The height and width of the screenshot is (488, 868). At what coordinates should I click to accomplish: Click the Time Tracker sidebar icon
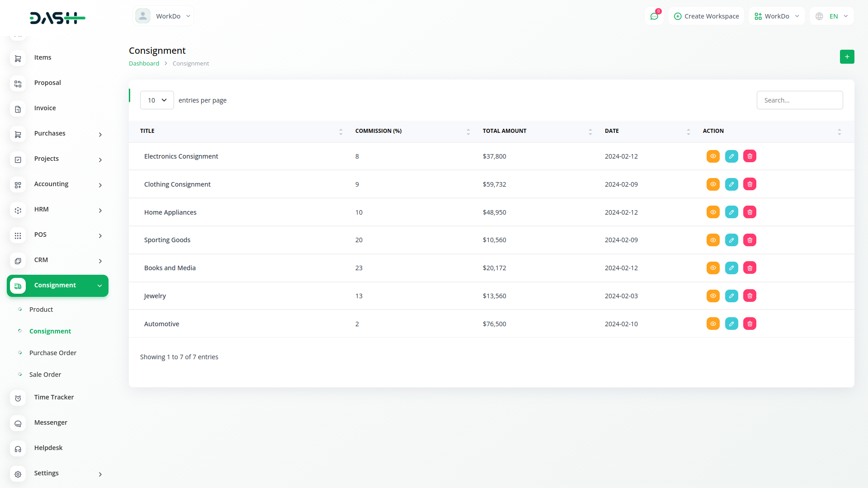(18, 398)
